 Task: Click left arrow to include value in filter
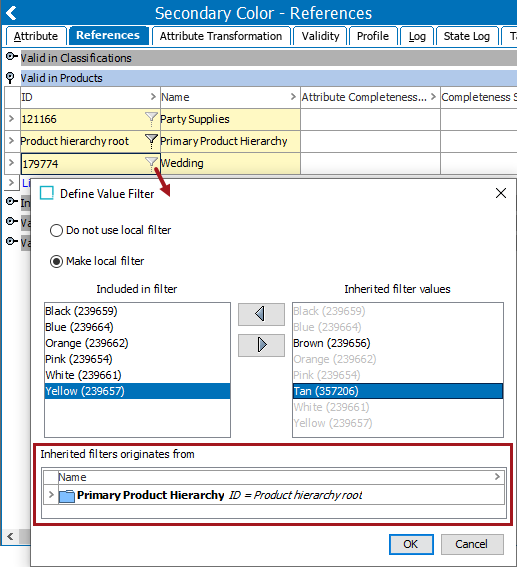(x=261, y=314)
